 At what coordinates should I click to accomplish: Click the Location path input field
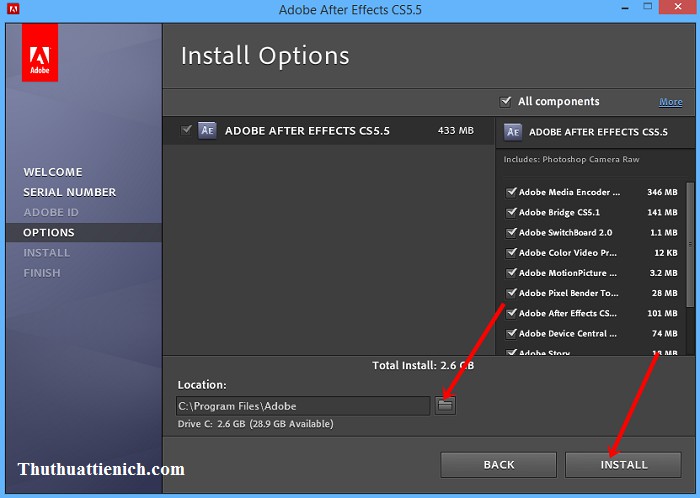[302, 406]
